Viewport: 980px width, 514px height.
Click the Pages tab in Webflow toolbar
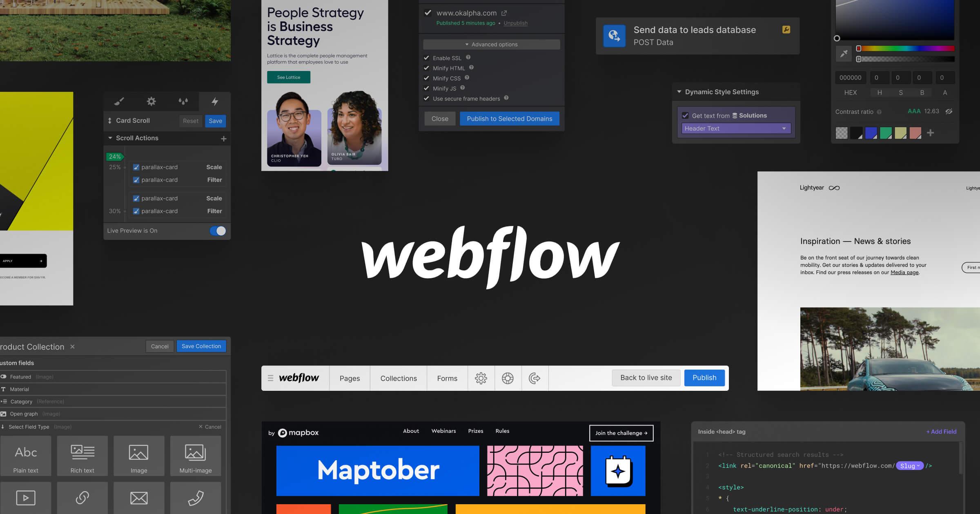click(350, 378)
